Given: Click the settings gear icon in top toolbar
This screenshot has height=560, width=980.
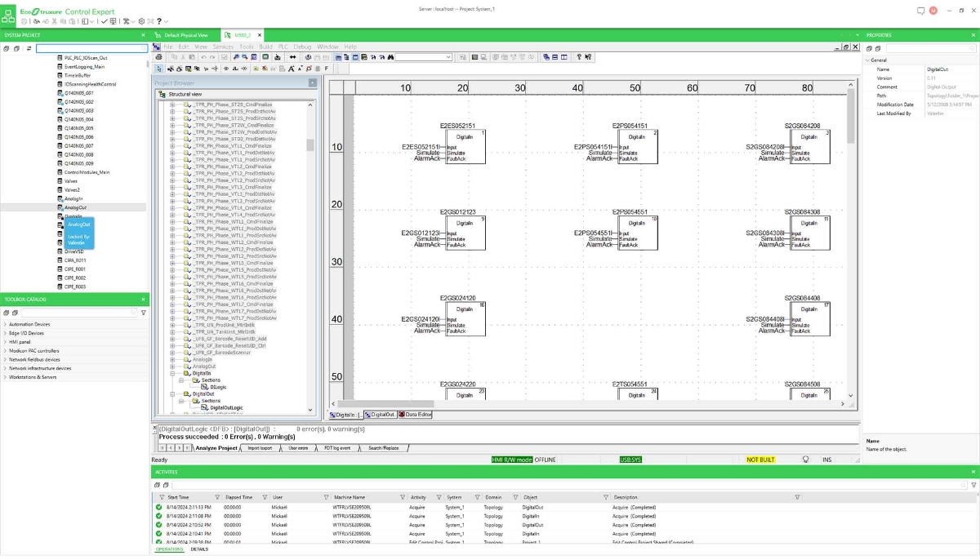Looking at the screenshot, I should click(x=141, y=21).
